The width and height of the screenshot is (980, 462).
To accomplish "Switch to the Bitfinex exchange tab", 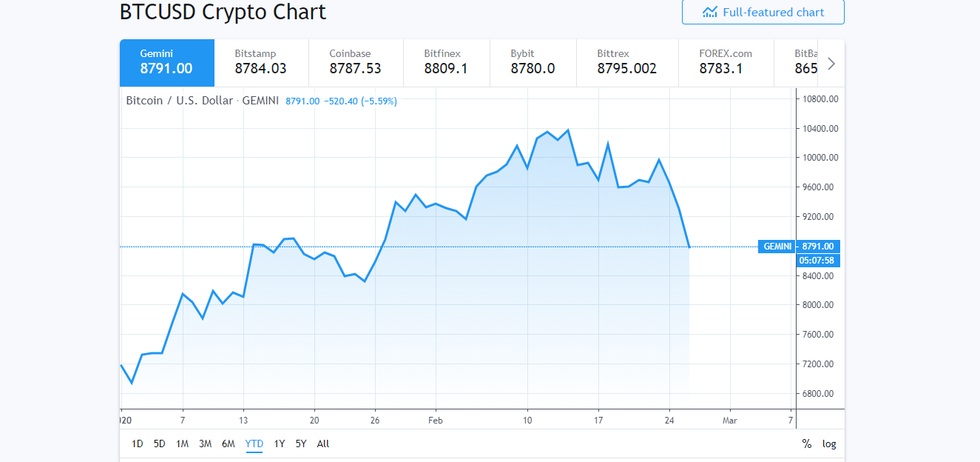I will point(445,63).
